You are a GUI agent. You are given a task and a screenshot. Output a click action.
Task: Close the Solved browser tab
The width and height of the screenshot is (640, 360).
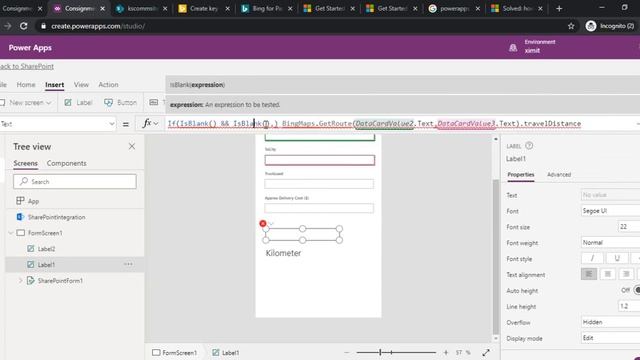point(540,8)
